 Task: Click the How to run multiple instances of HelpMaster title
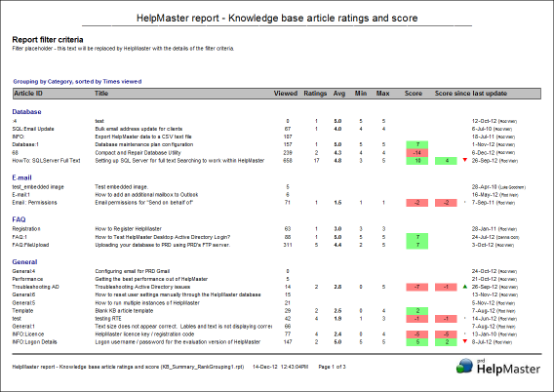[147, 303]
